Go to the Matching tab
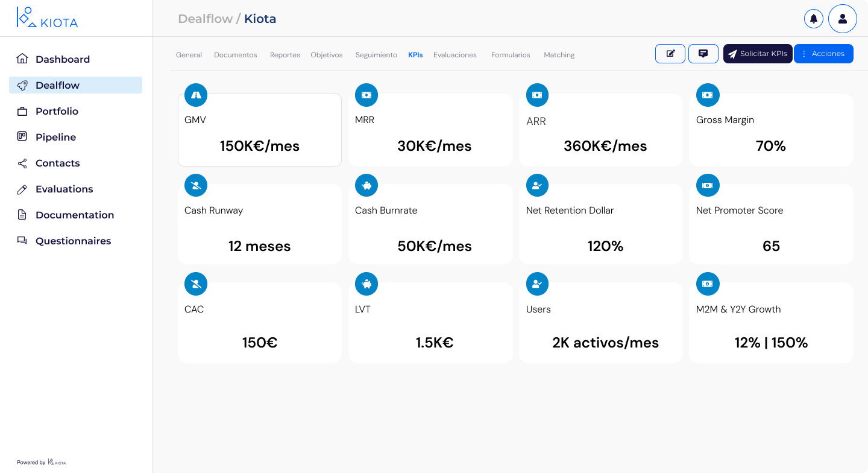Screen dimensions: 868x473 [x=559, y=55]
